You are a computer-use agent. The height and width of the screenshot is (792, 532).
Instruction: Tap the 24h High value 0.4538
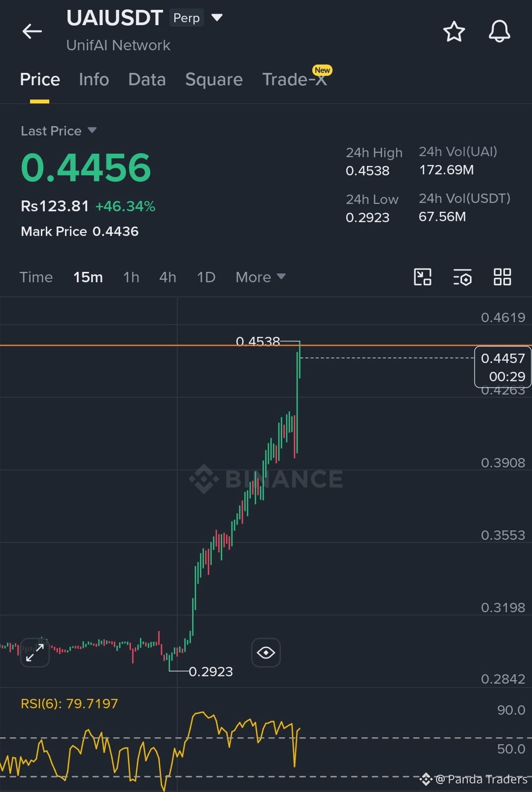point(367,171)
